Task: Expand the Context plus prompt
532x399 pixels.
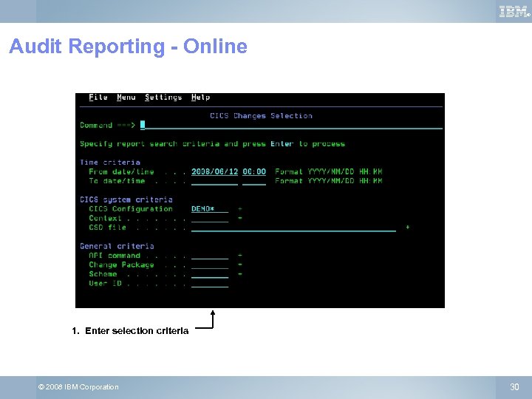Action: point(240,218)
